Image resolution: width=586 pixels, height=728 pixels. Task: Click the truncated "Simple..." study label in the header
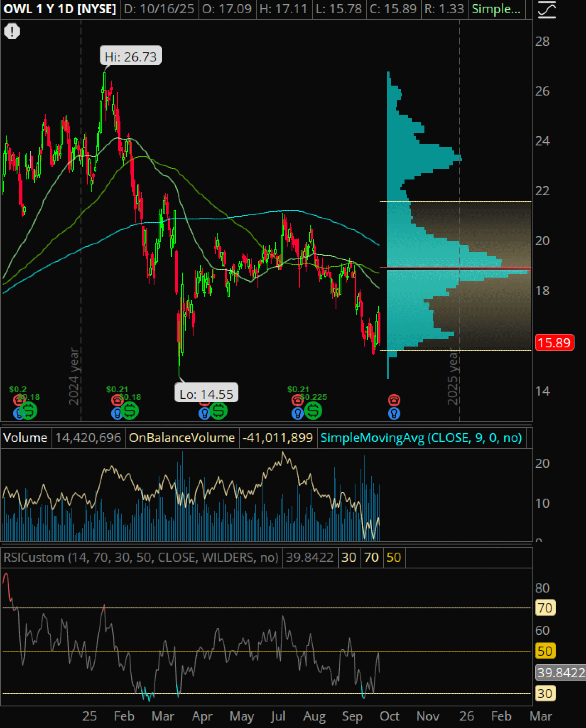pos(496,9)
